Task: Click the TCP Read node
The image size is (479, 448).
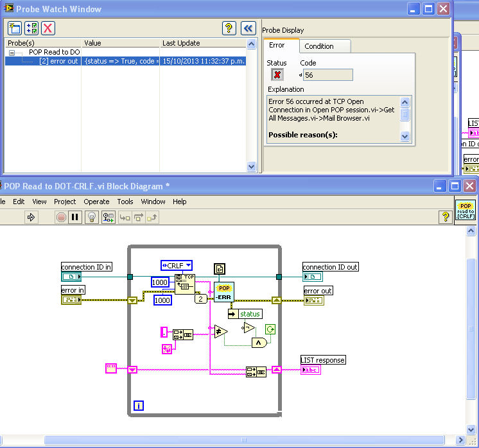Action: (184, 284)
